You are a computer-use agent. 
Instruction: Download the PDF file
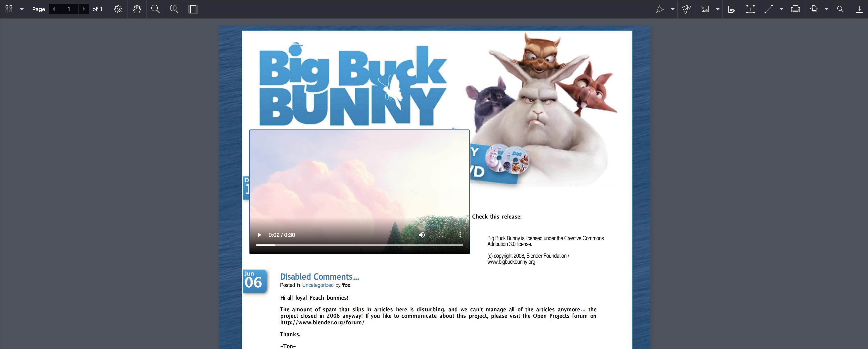(x=859, y=9)
